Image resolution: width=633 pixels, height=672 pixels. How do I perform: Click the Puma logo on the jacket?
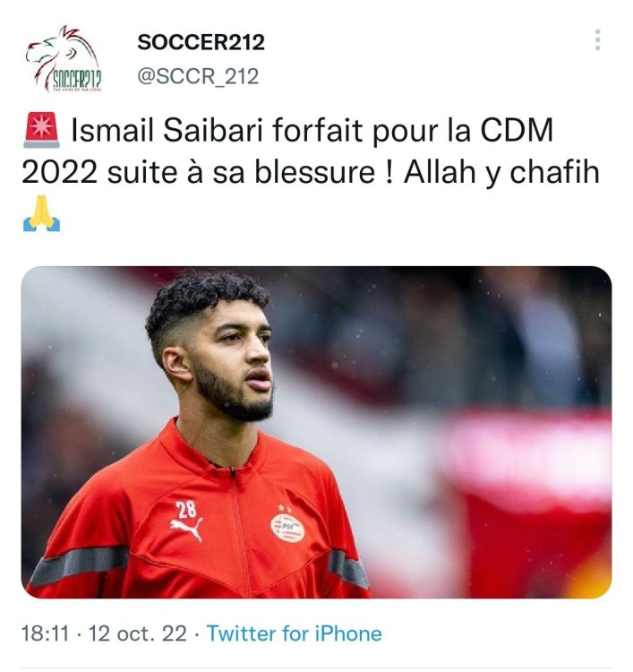pos(186,530)
